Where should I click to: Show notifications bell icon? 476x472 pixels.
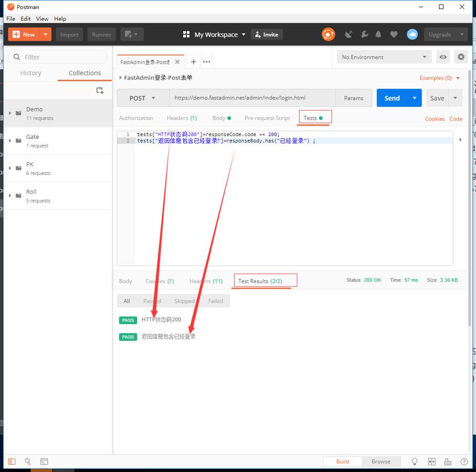coord(378,34)
